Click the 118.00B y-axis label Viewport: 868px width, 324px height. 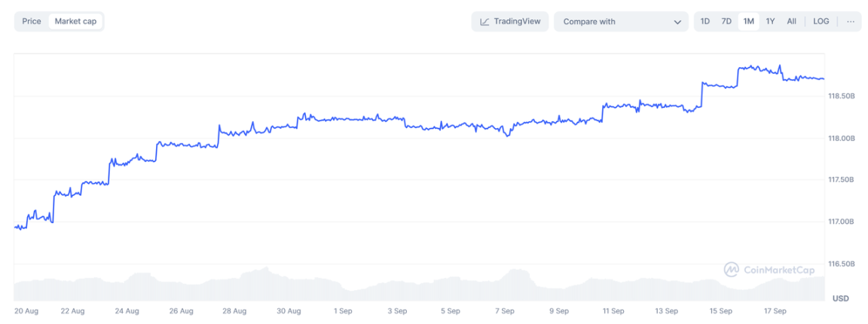(x=842, y=139)
